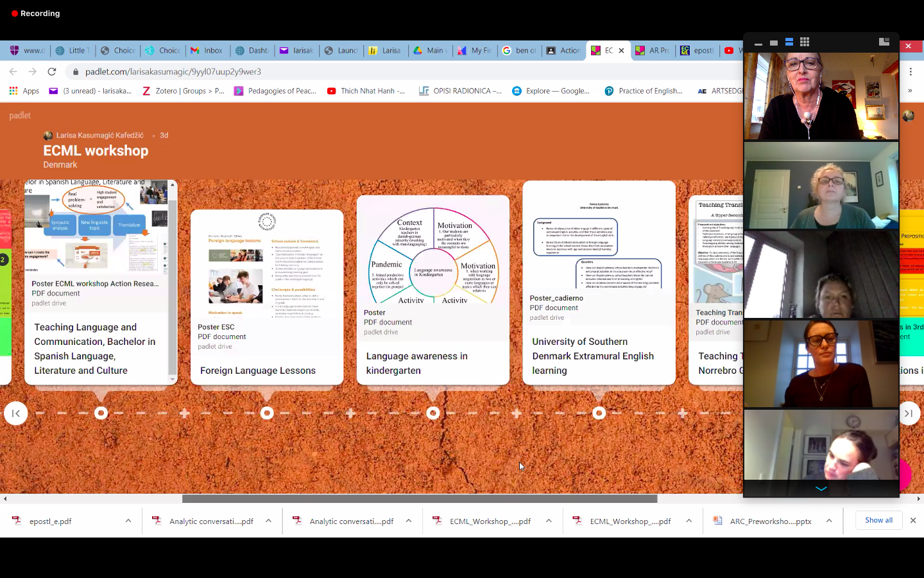924x578 pixels.
Task: Switch to the Little T browser tab
Action: pyautogui.click(x=73, y=51)
